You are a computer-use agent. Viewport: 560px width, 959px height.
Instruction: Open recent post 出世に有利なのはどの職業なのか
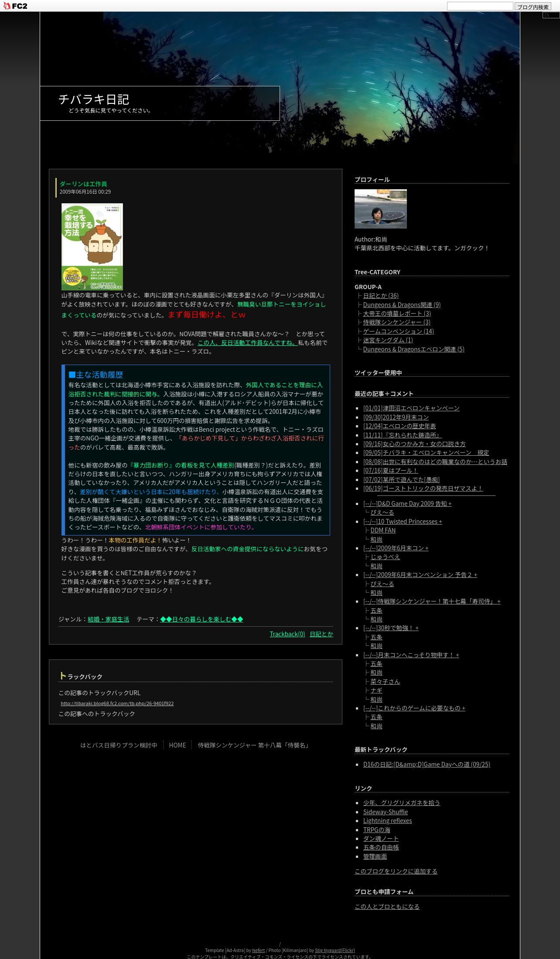435,462
